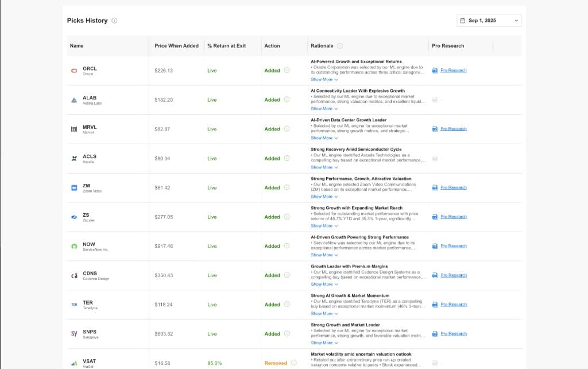
Task: Click the Axcelis logo icon in ACLS row
Action: click(74, 159)
